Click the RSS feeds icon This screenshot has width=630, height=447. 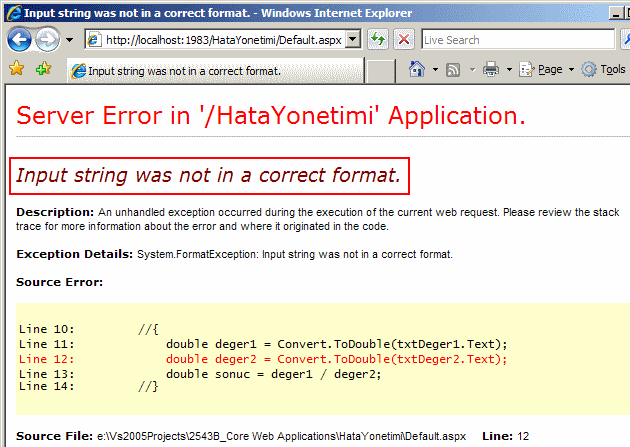coord(453,69)
